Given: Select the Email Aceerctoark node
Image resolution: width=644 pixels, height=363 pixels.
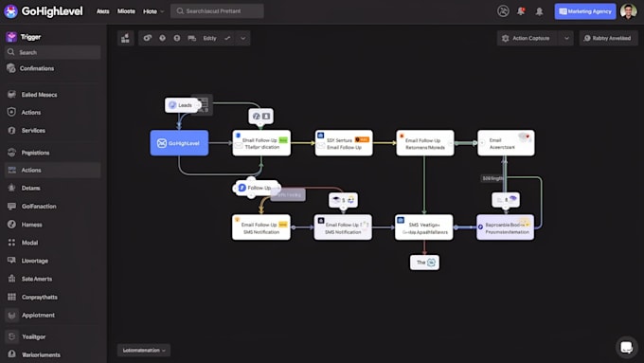Looking at the screenshot, I should (x=506, y=143).
